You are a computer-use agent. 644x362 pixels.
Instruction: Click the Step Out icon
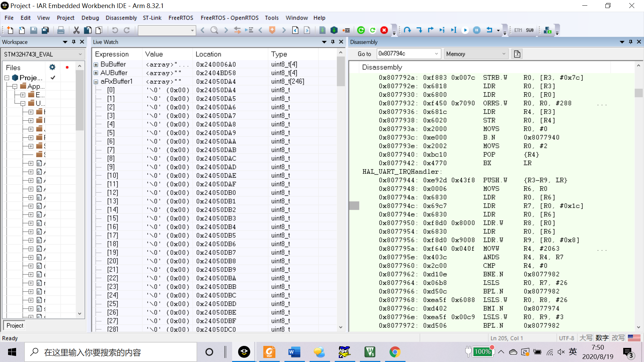[431, 30]
